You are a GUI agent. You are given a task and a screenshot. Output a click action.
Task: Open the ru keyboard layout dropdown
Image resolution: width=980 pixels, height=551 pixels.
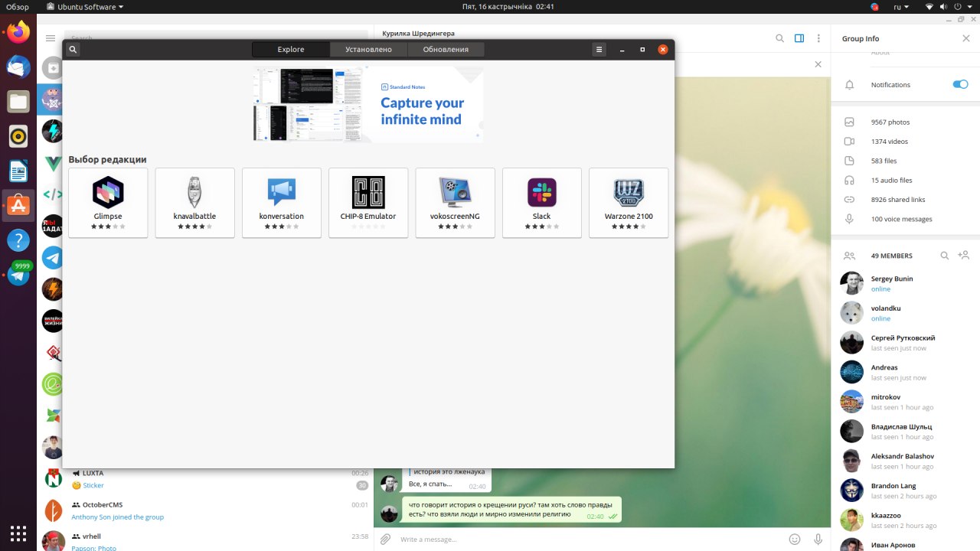pos(901,7)
